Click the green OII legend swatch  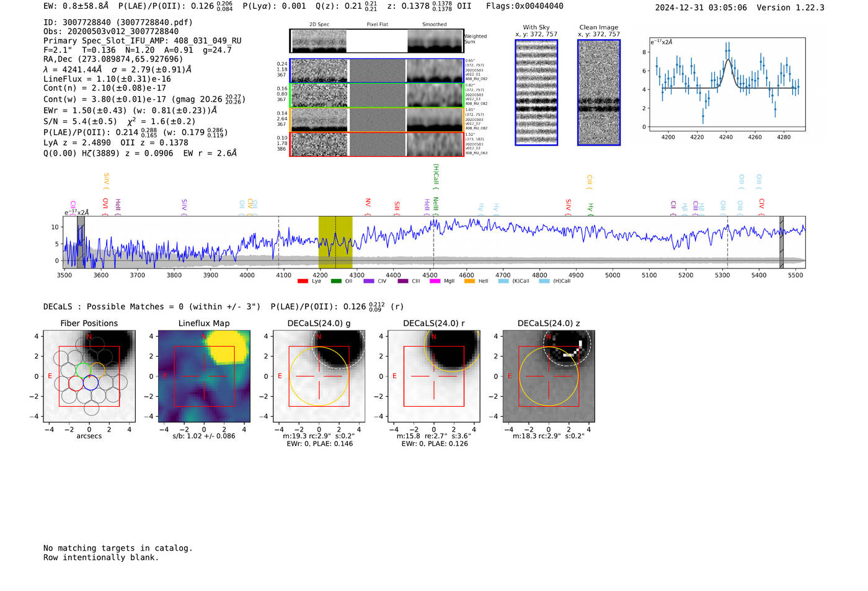(x=336, y=281)
